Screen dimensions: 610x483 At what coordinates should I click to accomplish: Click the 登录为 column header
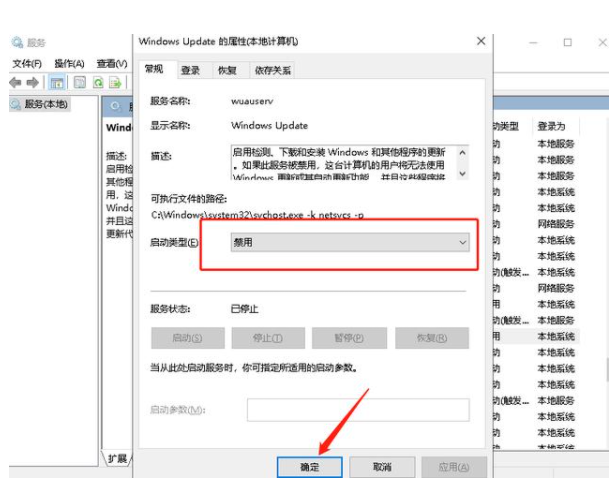(552, 126)
